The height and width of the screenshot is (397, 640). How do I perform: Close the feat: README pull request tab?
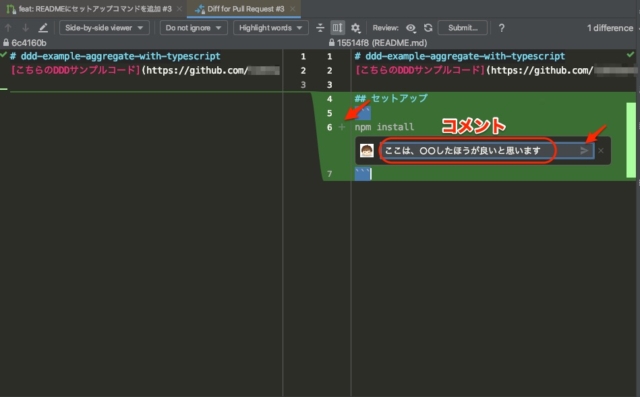coord(179,9)
